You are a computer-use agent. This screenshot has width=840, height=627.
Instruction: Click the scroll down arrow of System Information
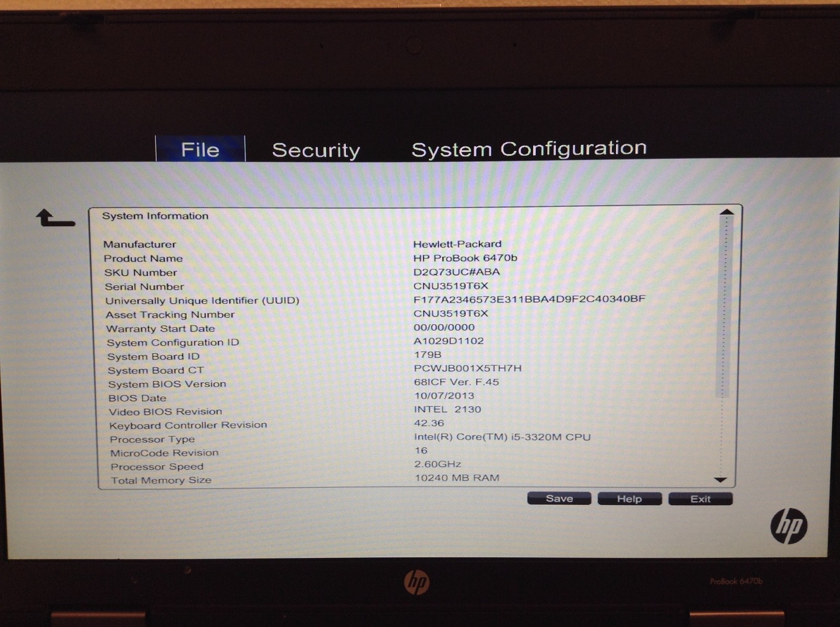click(x=720, y=480)
